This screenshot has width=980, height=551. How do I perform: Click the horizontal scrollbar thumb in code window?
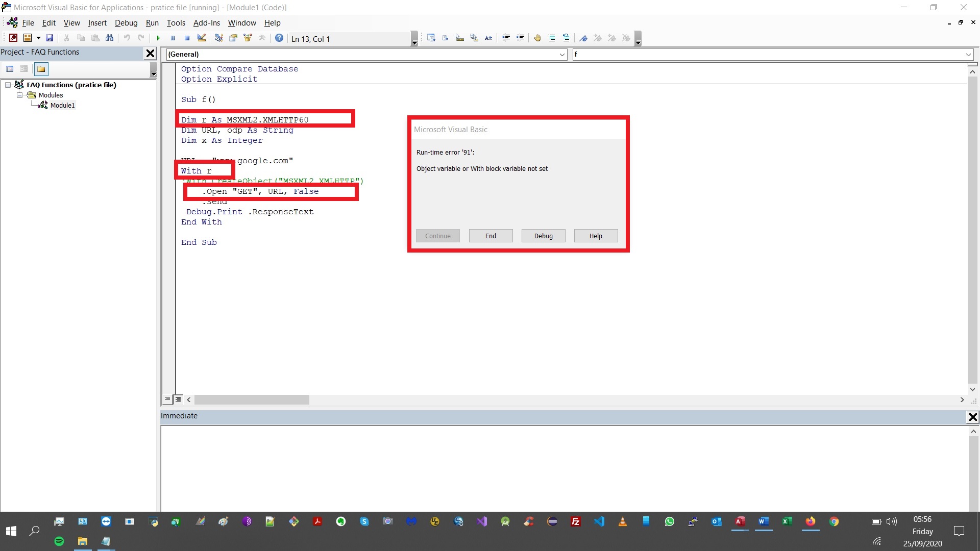point(251,400)
